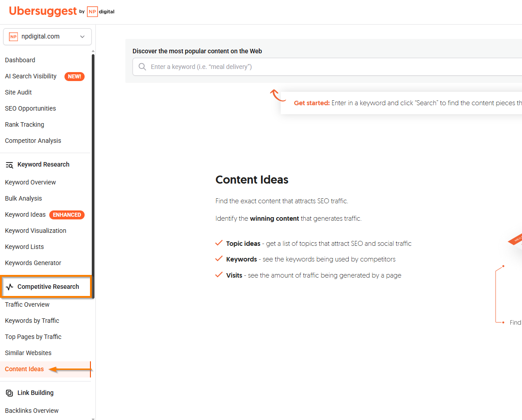Open Dashboard in the sidebar
Image resolution: width=522 pixels, height=420 pixels.
pos(20,60)
